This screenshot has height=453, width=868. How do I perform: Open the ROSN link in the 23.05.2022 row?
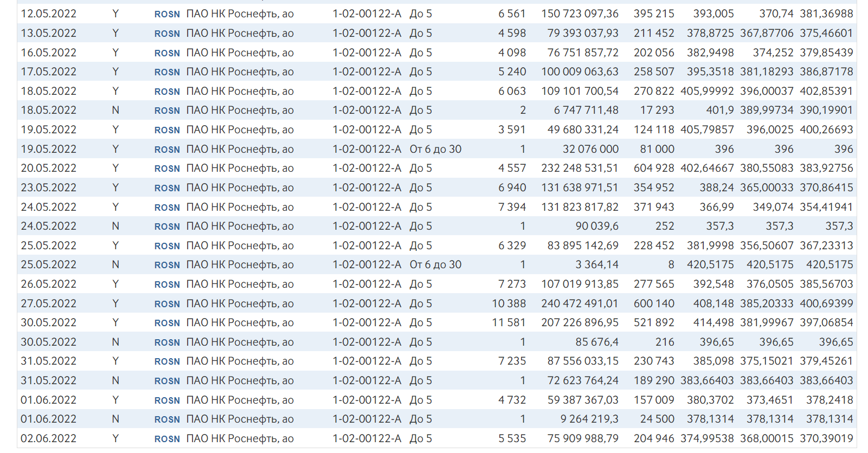pos(167,188)
